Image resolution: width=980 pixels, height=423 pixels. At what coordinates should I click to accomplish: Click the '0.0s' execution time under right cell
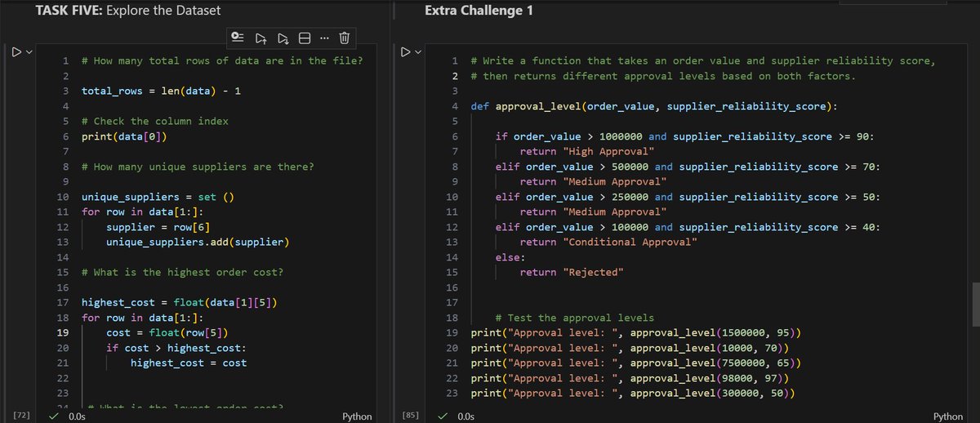465,416
